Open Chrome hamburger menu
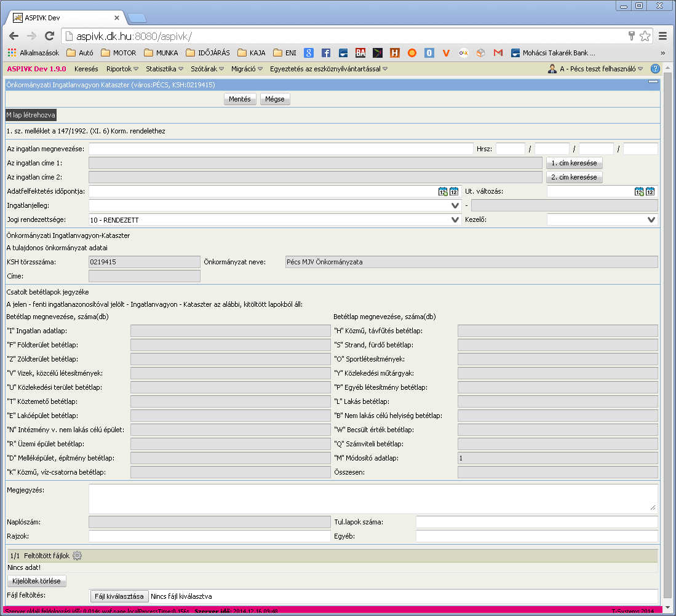The image size is (676, 616). pos(663,36)
